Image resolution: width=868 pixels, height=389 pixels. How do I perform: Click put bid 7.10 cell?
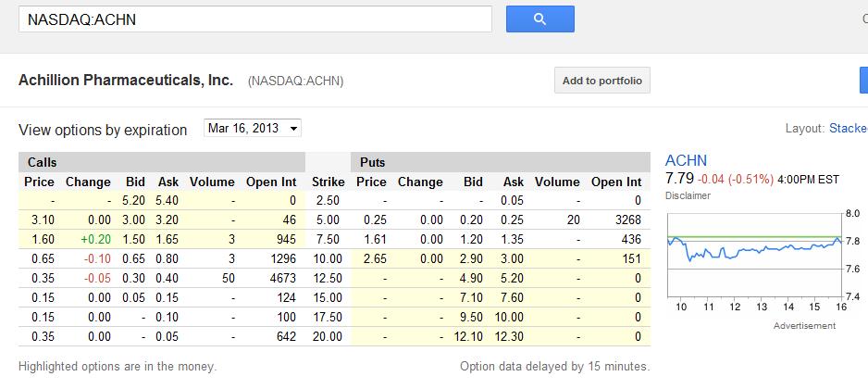pos(471,297)
